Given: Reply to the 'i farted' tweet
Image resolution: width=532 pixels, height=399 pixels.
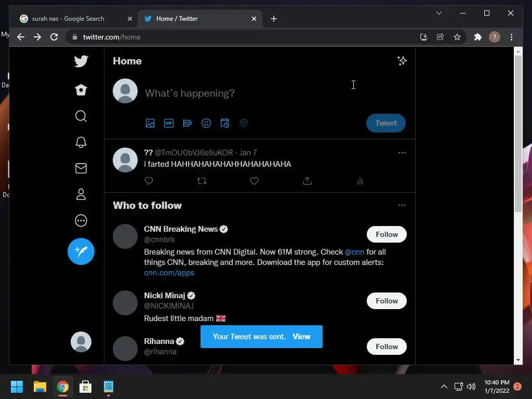Looking at the screenshot, I should (x=149, y=181).
